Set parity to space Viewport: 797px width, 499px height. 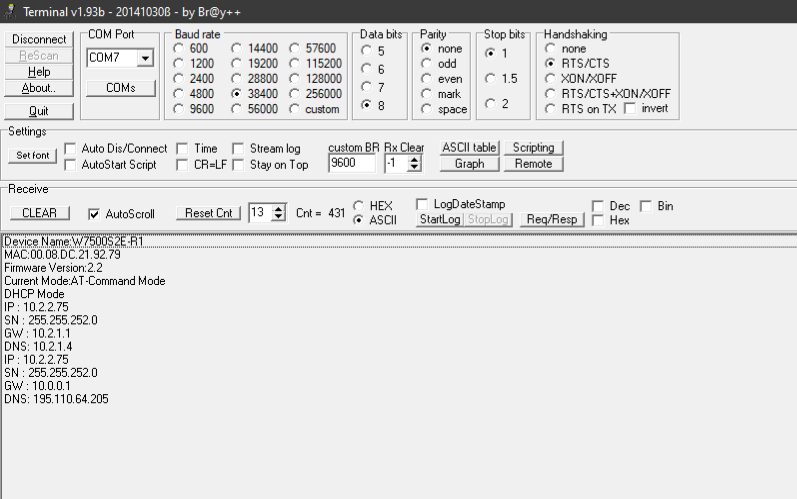coord(426,109)
